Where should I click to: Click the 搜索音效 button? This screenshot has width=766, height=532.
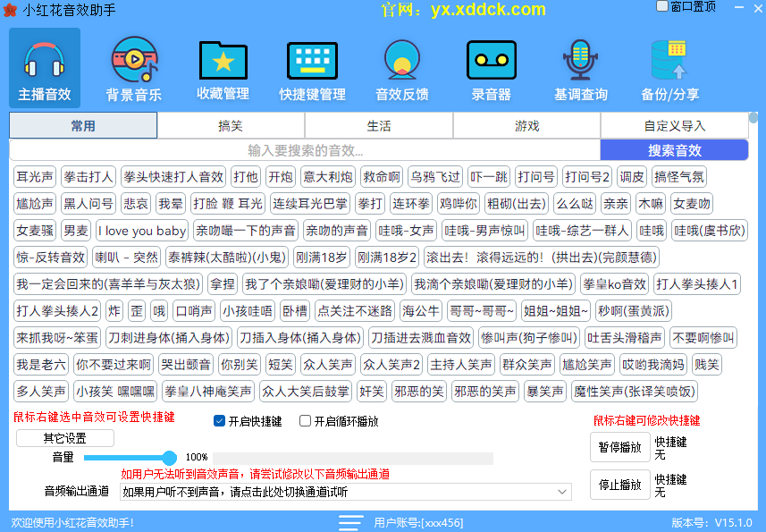pos(674,150)
